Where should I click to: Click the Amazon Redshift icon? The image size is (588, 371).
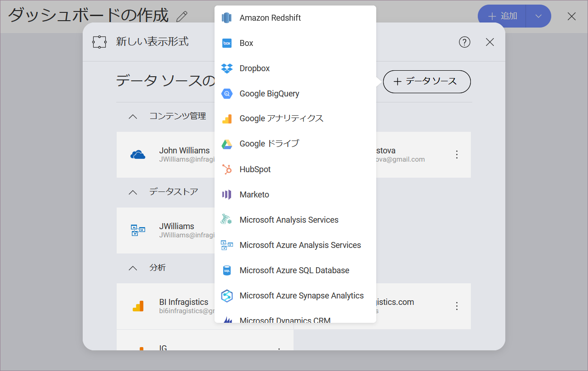click(x=227, y=18)
